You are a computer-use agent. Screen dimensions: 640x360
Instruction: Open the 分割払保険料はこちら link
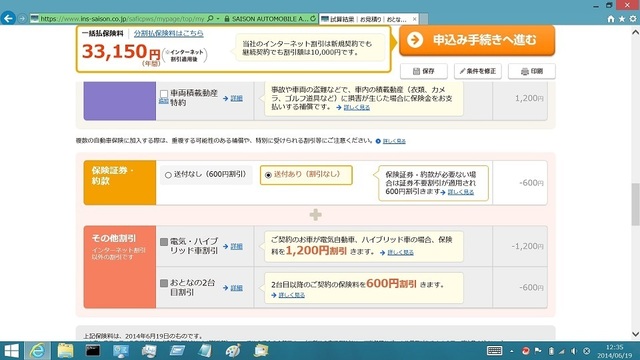(169, 33)
